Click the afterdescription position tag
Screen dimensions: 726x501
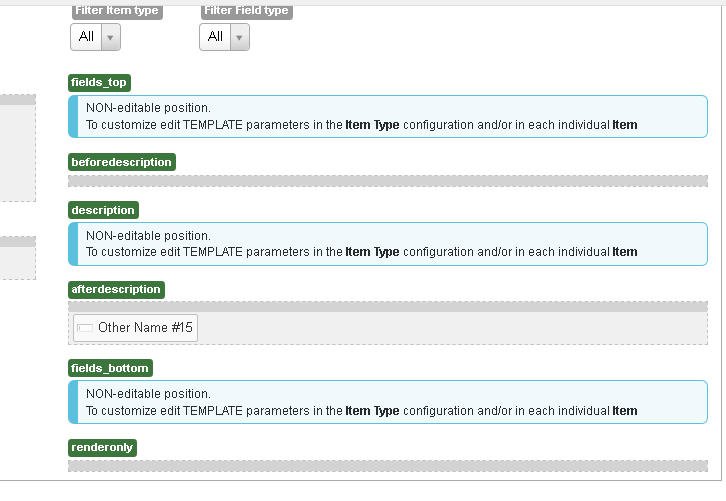click(116, 289)
